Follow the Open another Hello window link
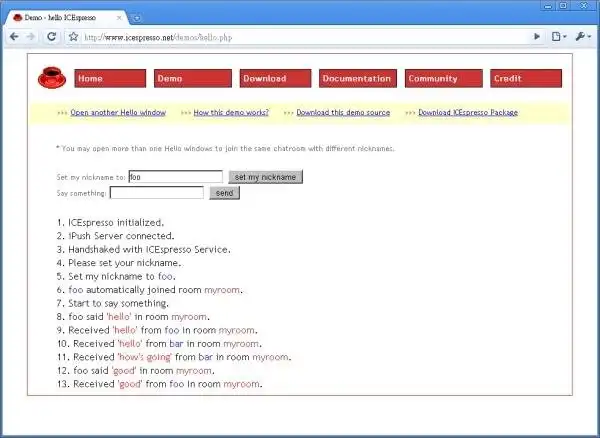The width and height of the screenshot is (600, 438). click(x=118, y=112)
